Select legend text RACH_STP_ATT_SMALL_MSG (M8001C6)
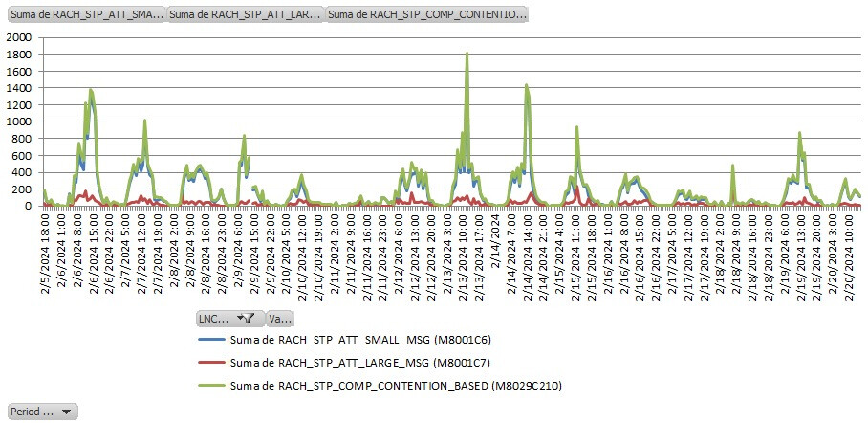Screen dimensions: 868x423 point(331,340)
